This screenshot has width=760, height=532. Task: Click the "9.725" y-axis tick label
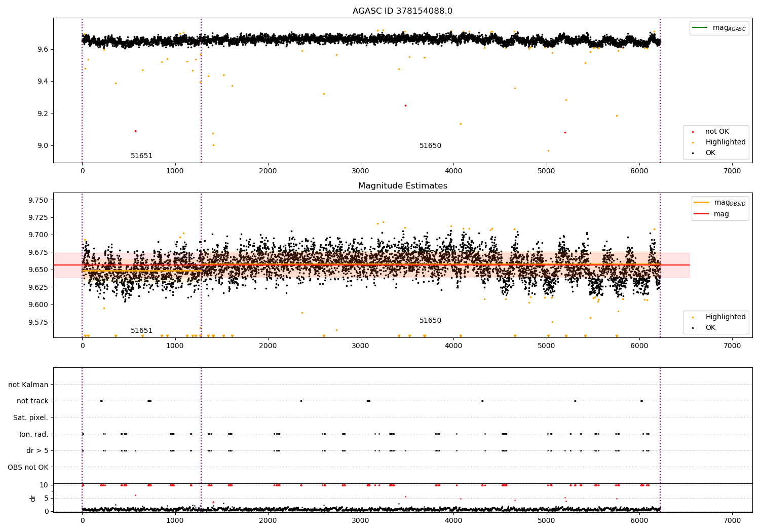(x=38, y=218)
